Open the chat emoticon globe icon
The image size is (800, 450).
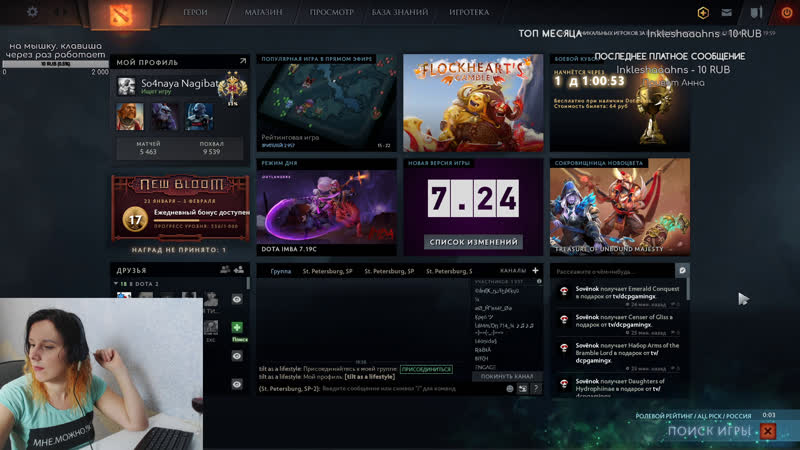coord(510,389)
